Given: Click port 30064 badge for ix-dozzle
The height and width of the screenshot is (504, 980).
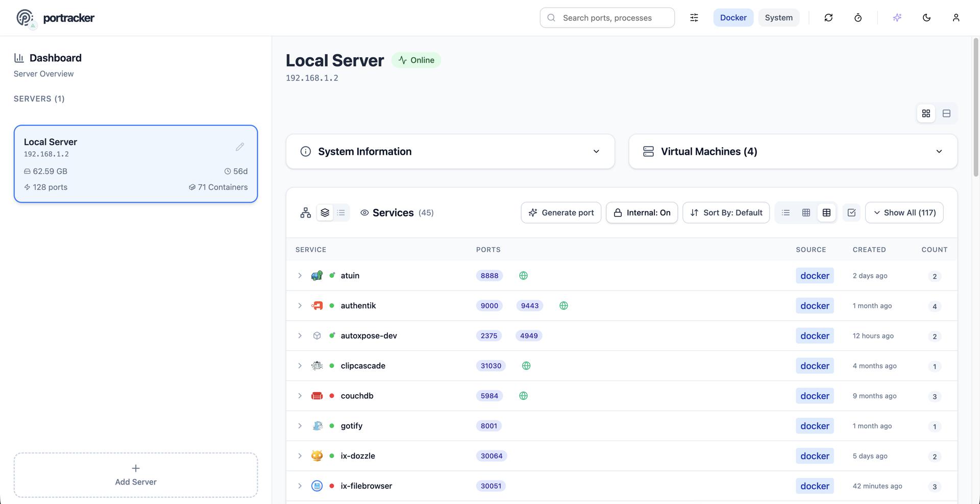Looking at the screenshot, I should (x=492, y=456).
